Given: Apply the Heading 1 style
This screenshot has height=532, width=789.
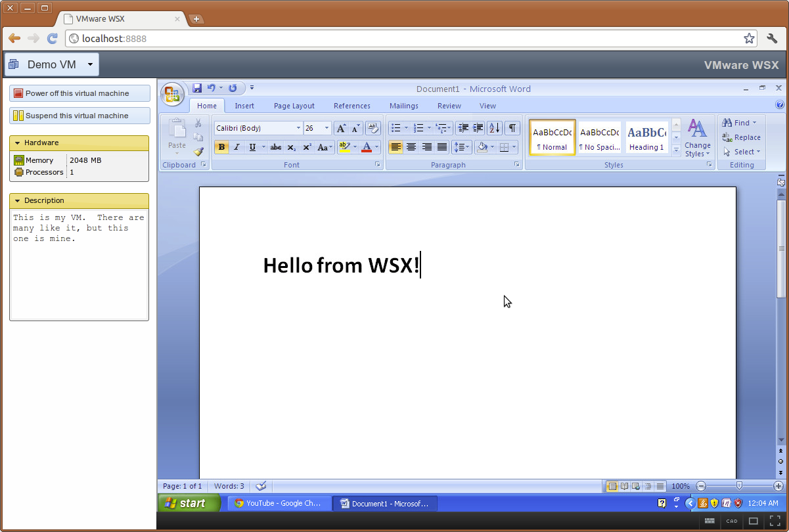Looking at the screenshot, I should coord(647,137).
